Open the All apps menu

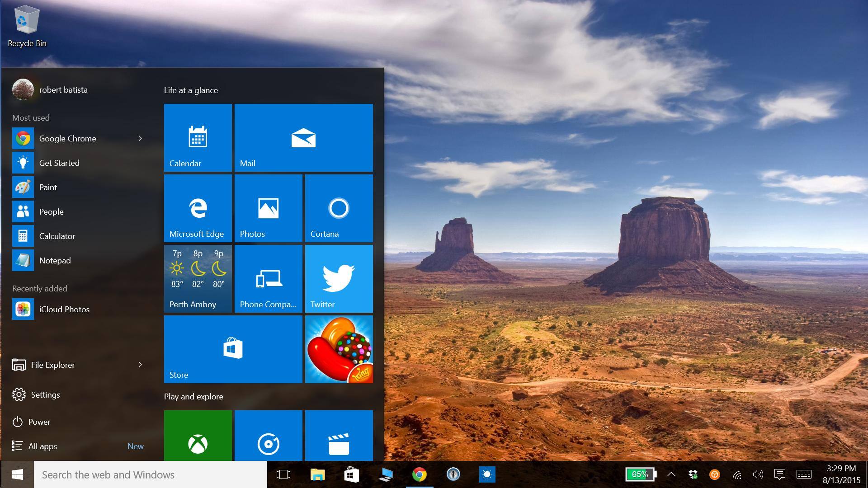tap(42, 446)
